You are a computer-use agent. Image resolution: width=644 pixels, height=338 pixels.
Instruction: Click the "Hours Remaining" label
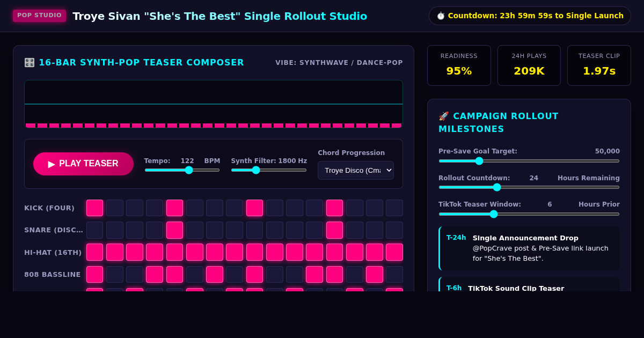click(x=589, y=178)
